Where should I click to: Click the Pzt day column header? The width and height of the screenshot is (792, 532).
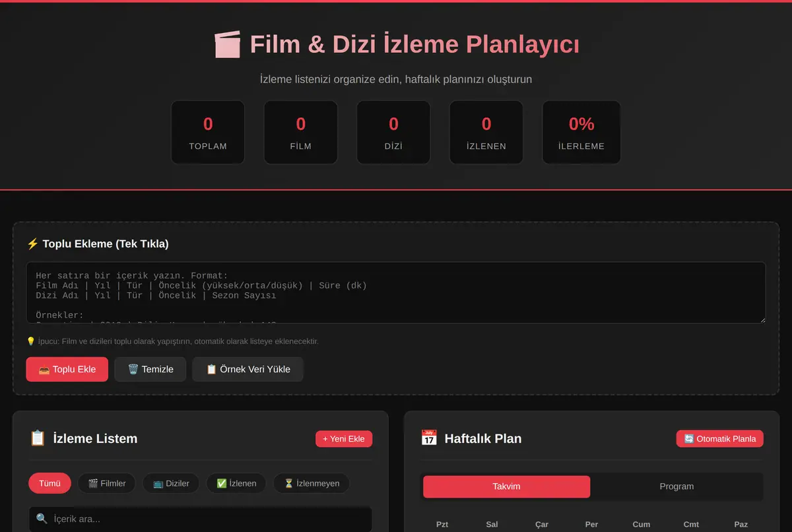(x=442, y=524)
